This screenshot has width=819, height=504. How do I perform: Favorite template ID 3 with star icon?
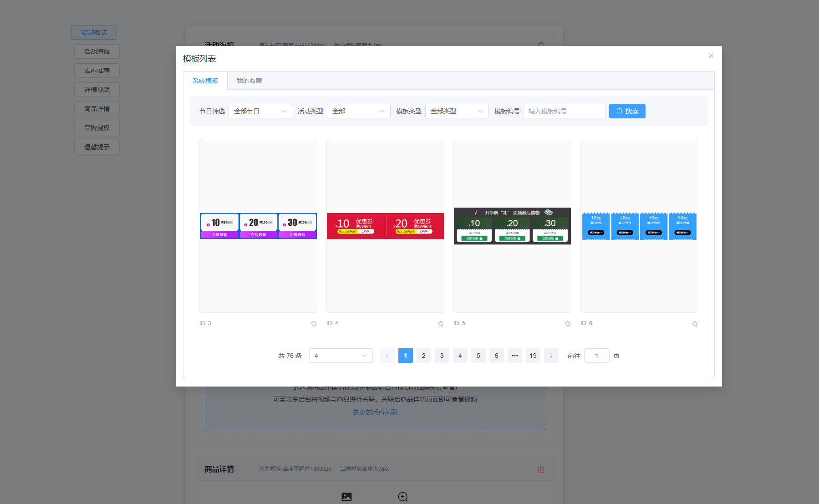pos(313,324)
